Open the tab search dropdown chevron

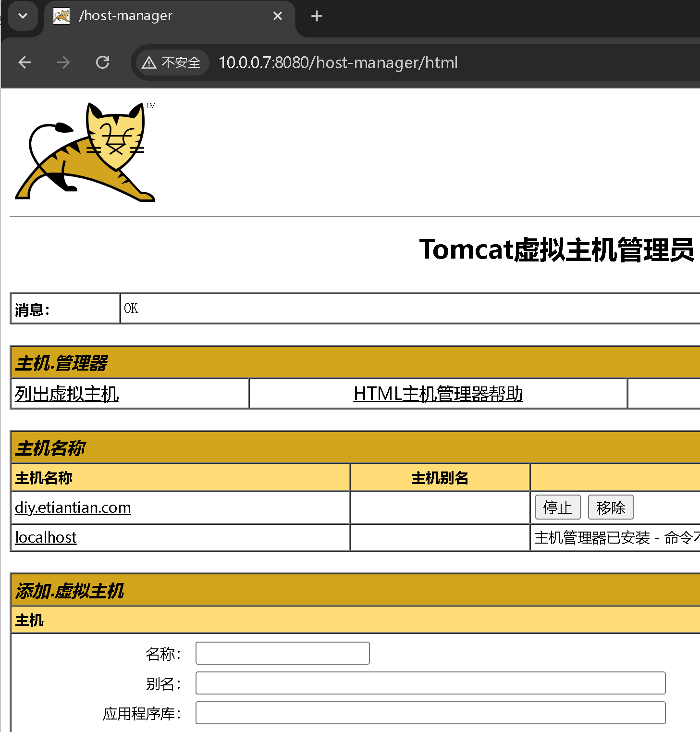coord(23,16)
